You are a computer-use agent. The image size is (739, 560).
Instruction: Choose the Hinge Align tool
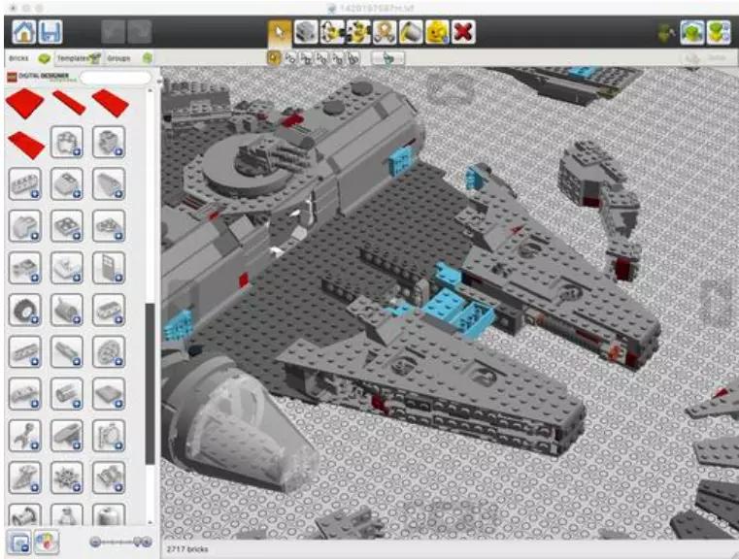pos(358,32)
